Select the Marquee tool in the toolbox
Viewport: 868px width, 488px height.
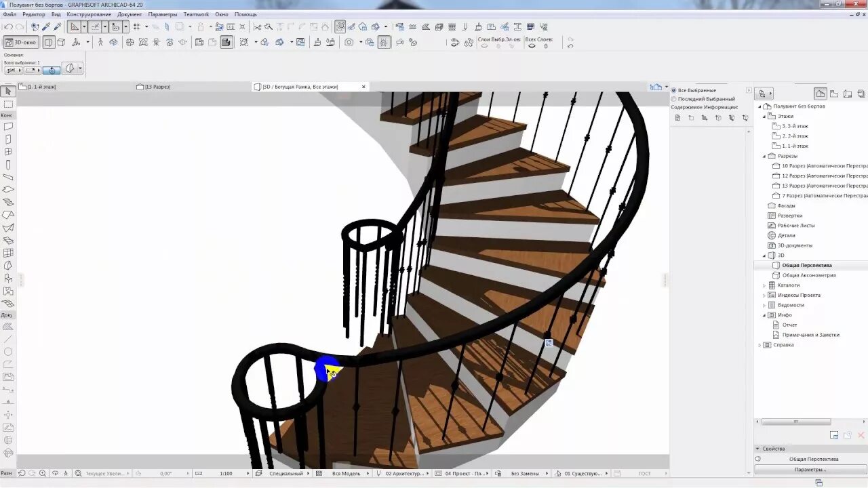pyautogui.click(x=8, y=104)
